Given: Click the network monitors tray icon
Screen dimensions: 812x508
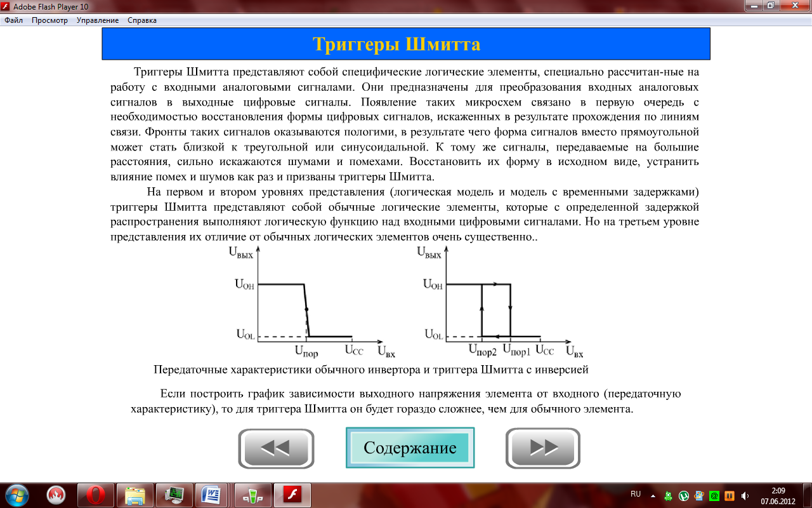Looking at the screenshot, I should coord(699,495).
